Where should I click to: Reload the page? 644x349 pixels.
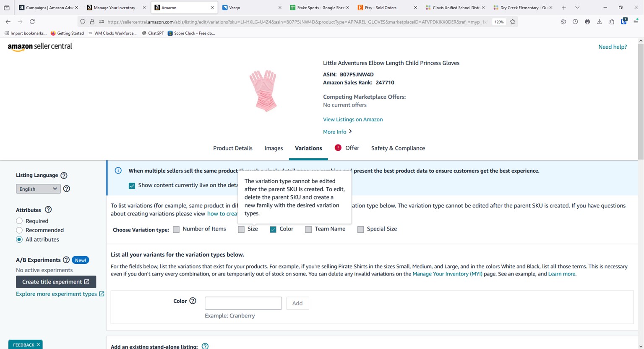pyautogui.click(x=32, y=21)
